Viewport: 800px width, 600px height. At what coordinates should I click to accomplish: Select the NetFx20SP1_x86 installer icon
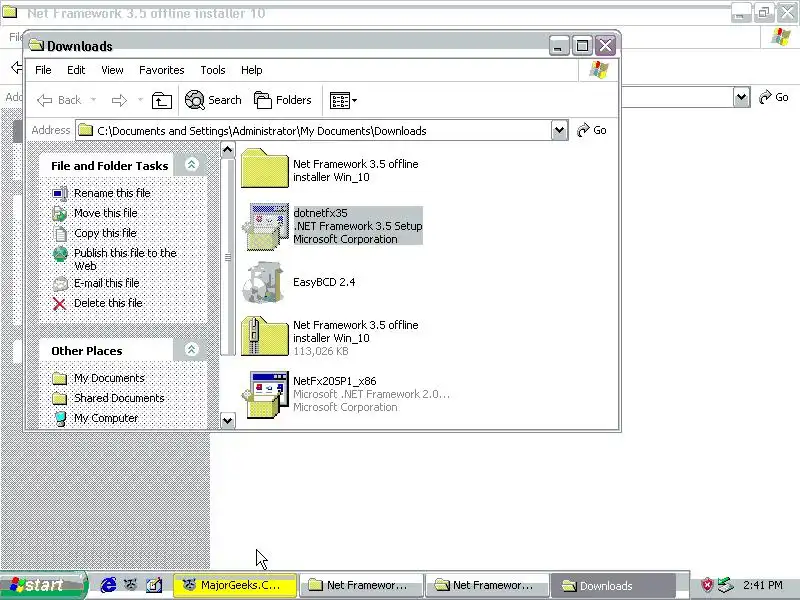(265, 395)
